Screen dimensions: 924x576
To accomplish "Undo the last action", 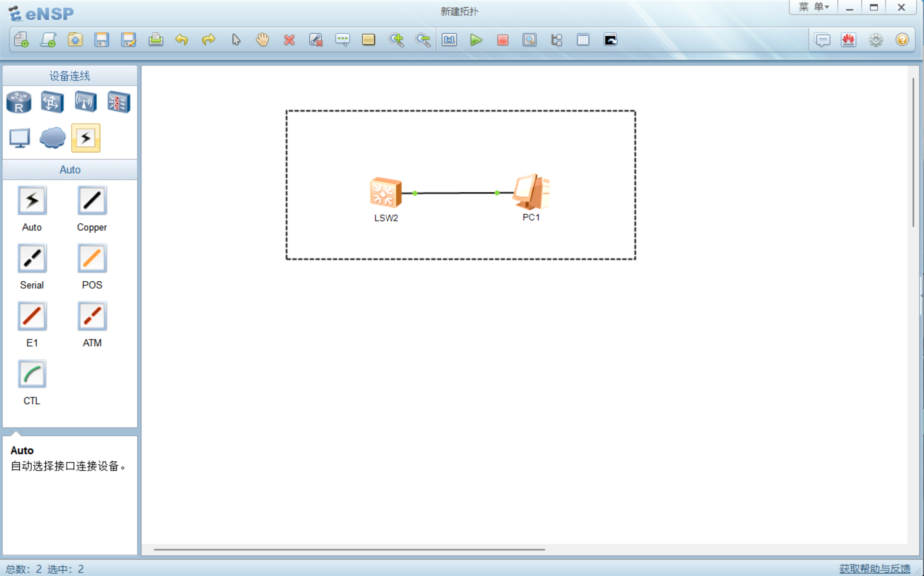I will click(182, 40).
